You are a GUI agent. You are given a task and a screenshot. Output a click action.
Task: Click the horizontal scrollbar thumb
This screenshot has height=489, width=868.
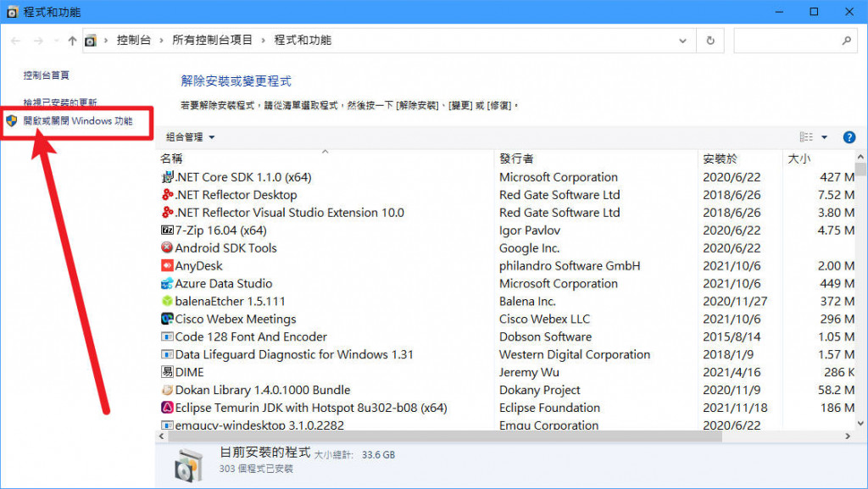[445, 436]
